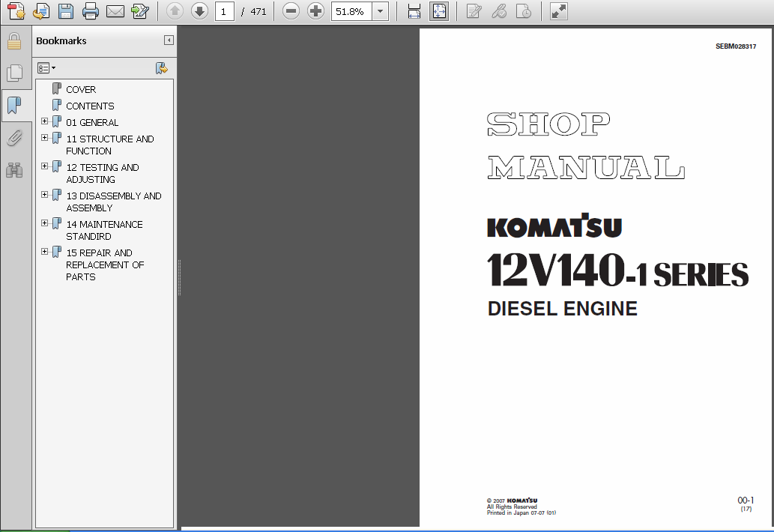Click the Open file icon

(x=41, y=11)
